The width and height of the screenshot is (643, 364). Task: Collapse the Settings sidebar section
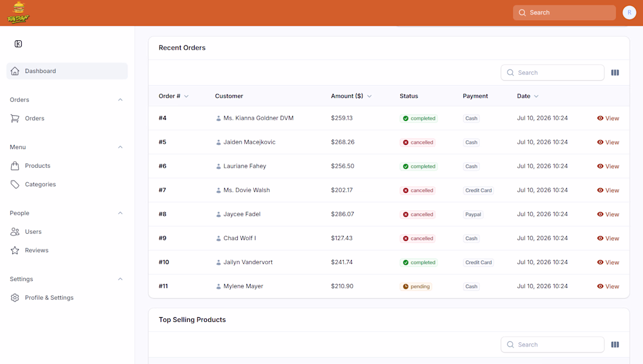coord(120,279)
